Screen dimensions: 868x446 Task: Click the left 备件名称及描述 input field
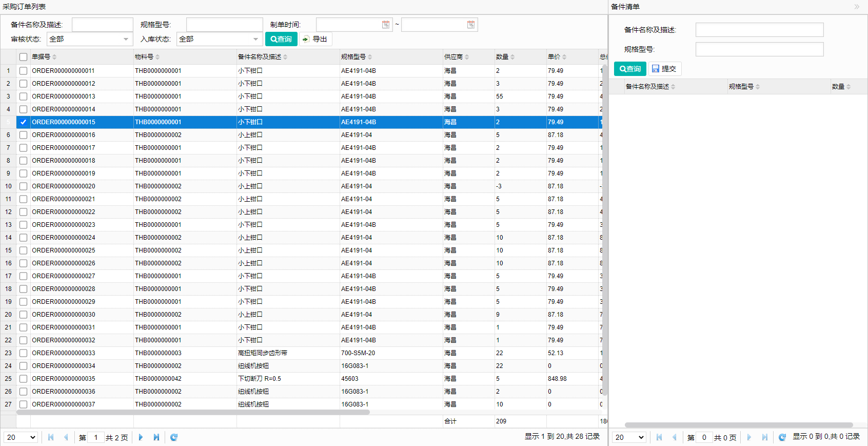point(103,25)
